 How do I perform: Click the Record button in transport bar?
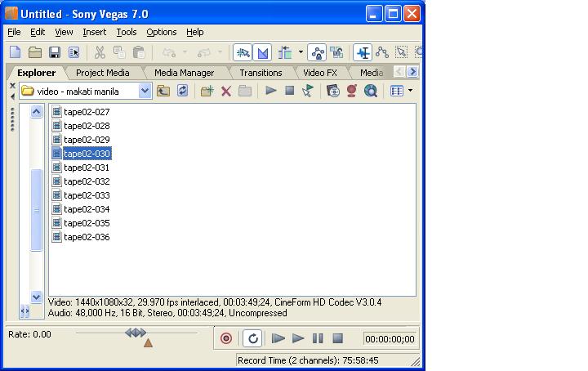tap(226, 338)
